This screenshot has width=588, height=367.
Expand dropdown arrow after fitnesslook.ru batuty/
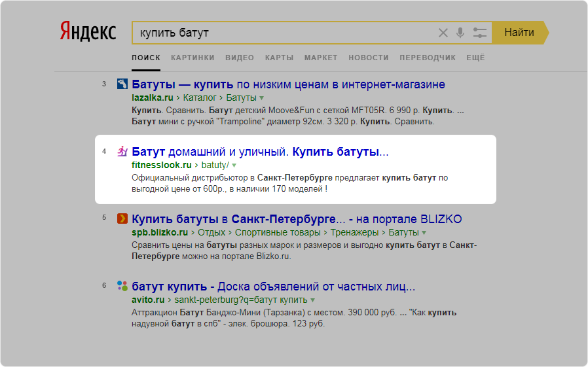pyautogui.click(x=234, y=166)
